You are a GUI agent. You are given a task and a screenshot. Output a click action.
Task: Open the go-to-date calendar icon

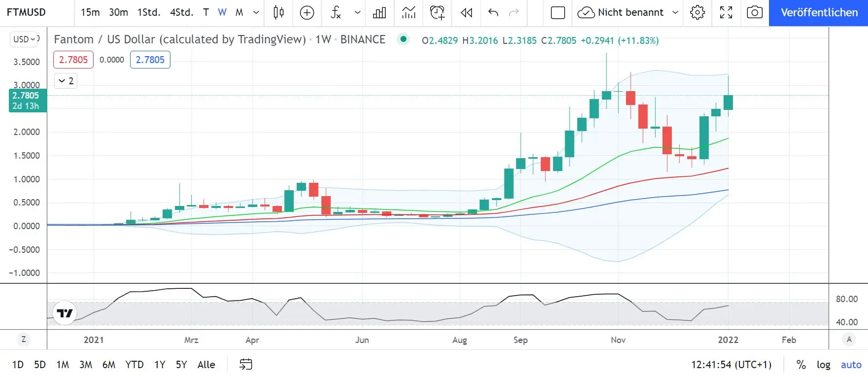[246, 364]
